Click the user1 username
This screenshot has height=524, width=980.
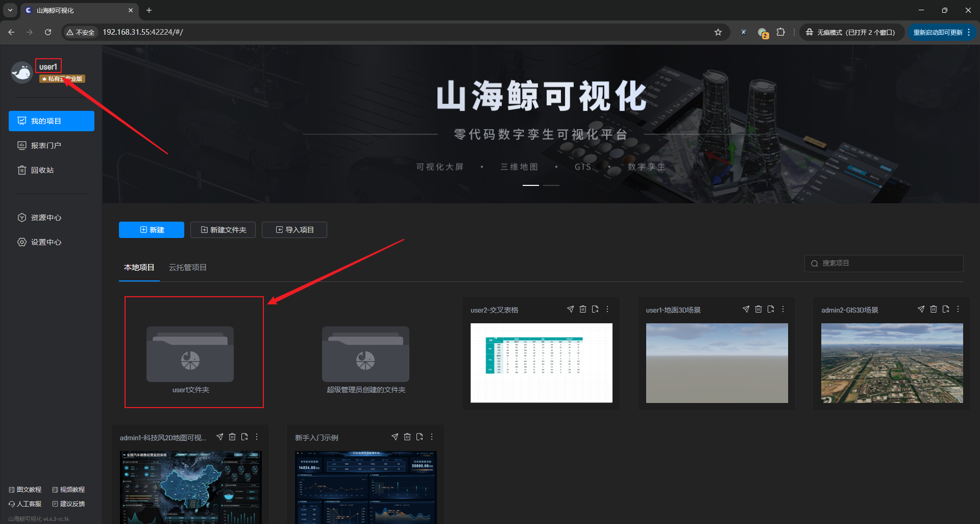point(48,67)
